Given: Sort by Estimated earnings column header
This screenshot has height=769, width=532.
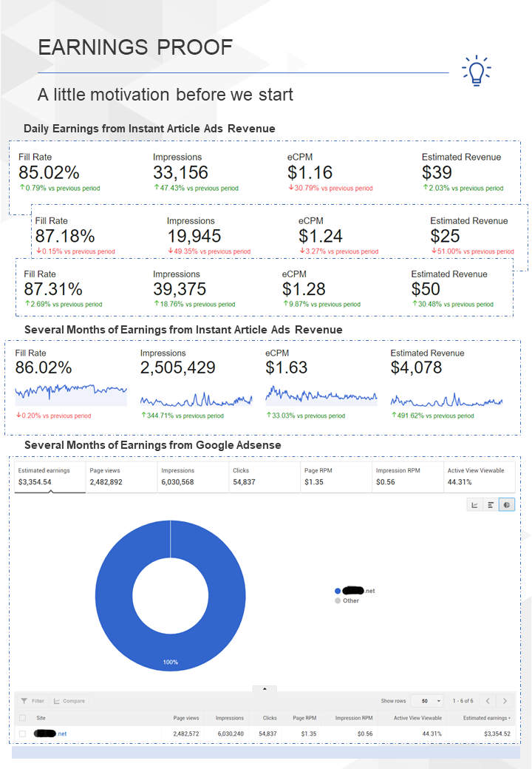Looking at the screenshot, I should [486, 718].
